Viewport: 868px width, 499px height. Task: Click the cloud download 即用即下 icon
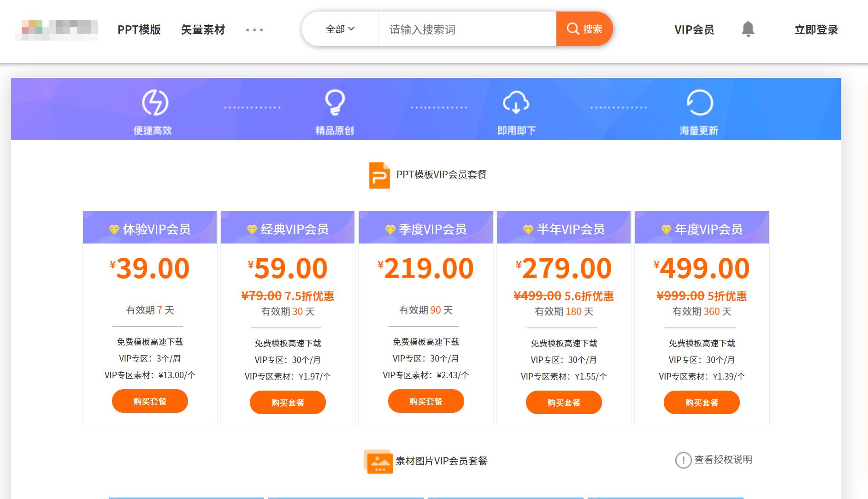click(516, 102)
